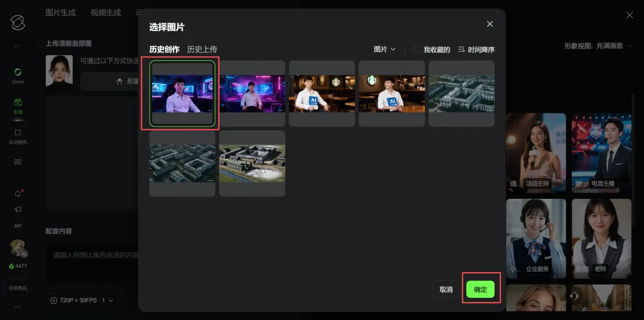The height and width of the screenshot is (320, 644).
Task: Open 灵动画布 canvas in sidebar
Action: 18,137
